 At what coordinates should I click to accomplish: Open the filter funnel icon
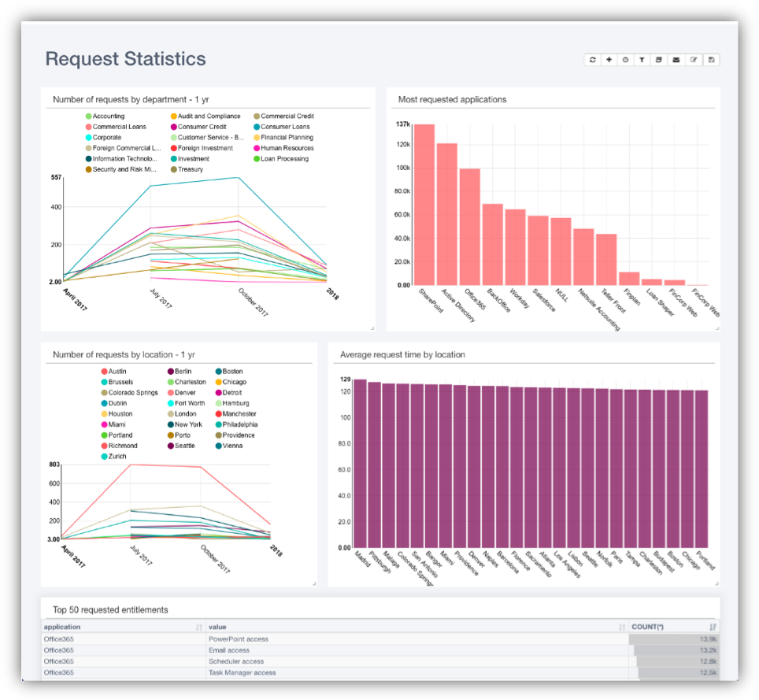tap(642, 60)
